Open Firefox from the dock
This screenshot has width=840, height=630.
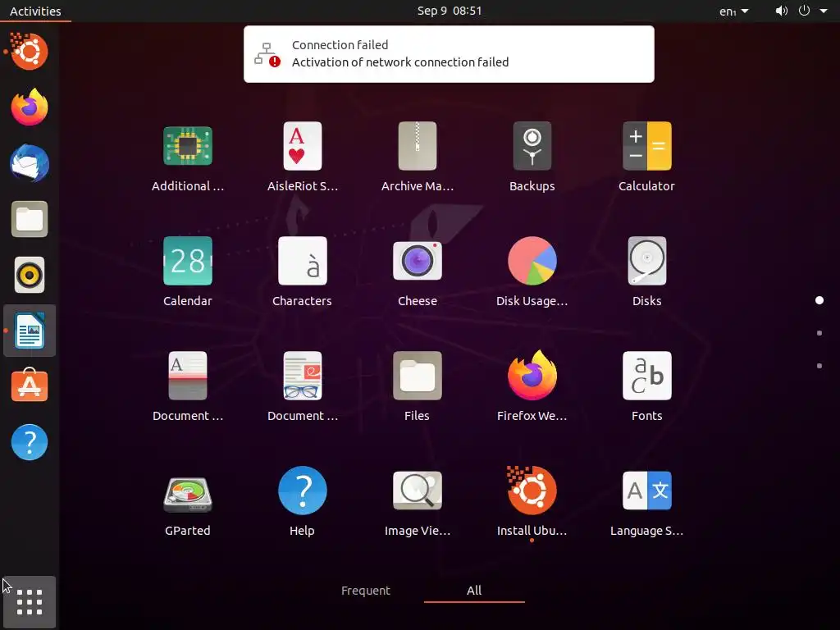point(30,107)
